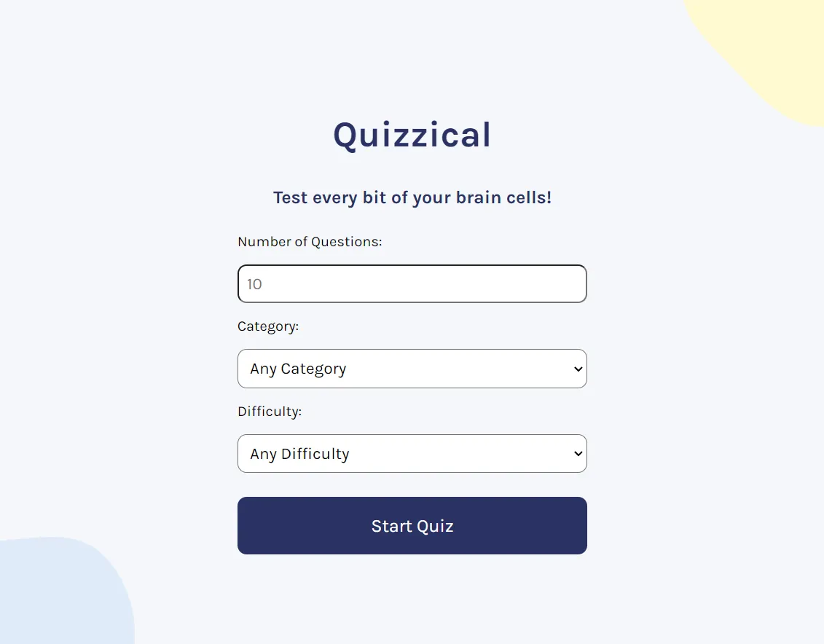Viewport: 824px width, 644px height.
Task: Click the brain cells tagline text
Action: [412, 197]
